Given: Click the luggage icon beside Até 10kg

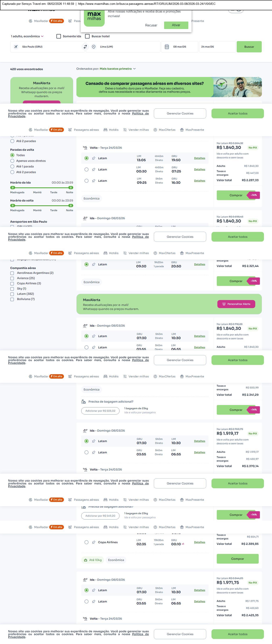Looking at the screenshot, I should click(x=85, y=560).
